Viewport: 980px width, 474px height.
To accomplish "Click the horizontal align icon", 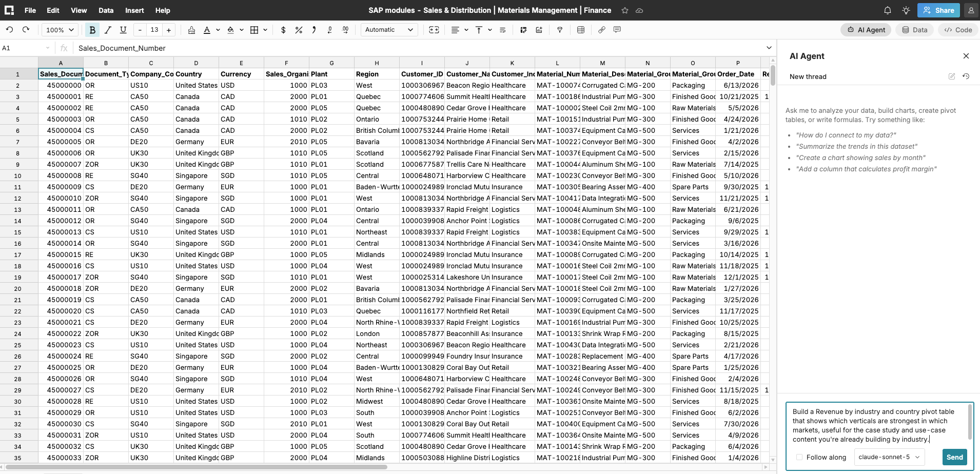I will click(x=455, y=30).
